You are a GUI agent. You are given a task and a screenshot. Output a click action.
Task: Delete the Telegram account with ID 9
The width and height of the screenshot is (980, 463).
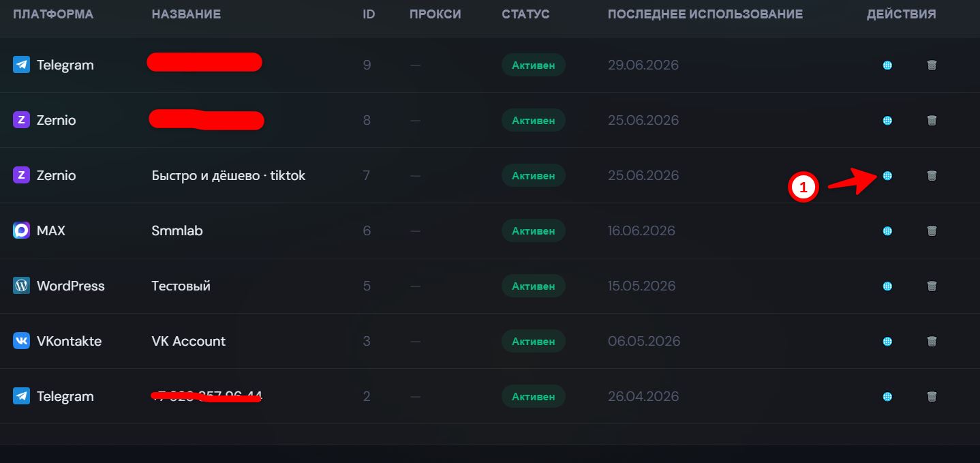tap(932, 65)
